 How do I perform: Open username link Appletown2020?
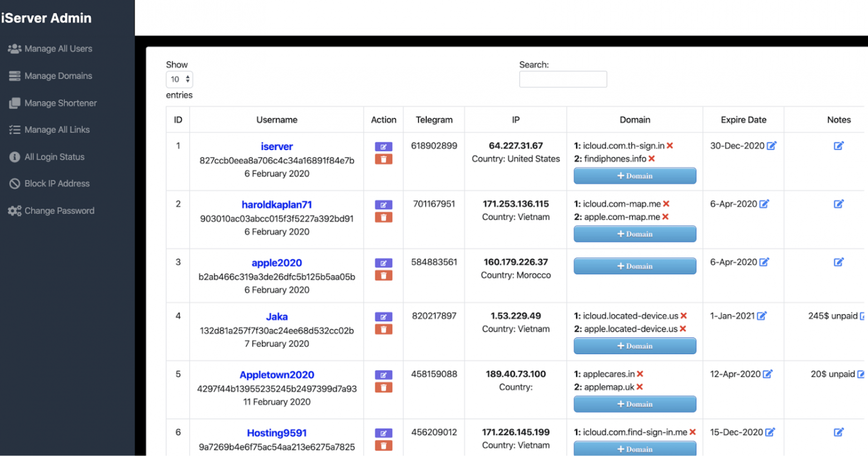[x=277, y=375]
